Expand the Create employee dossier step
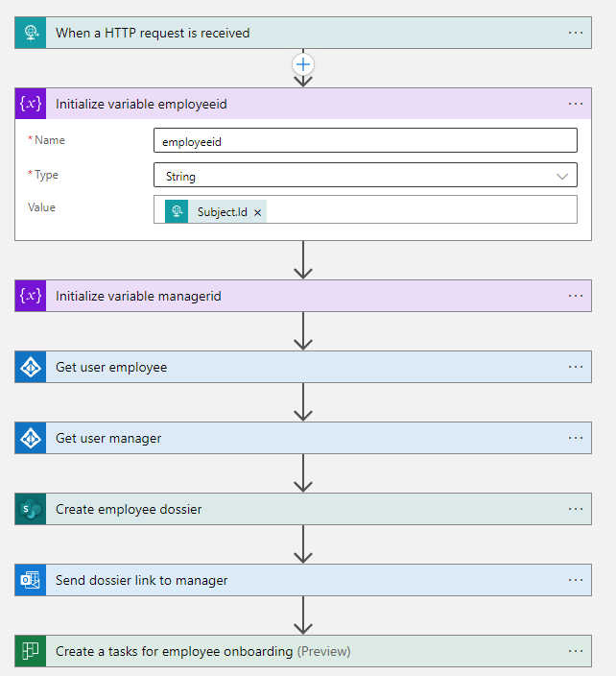Screen dimensions: 616x676 click(288, 509)
